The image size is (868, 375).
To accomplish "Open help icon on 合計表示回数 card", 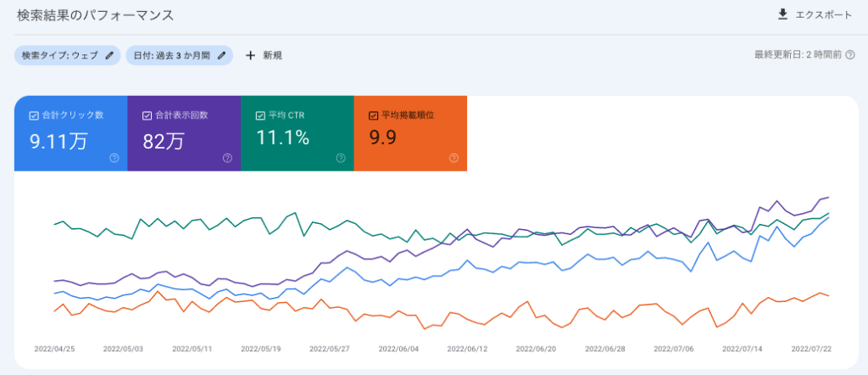I will click(227, 158).
